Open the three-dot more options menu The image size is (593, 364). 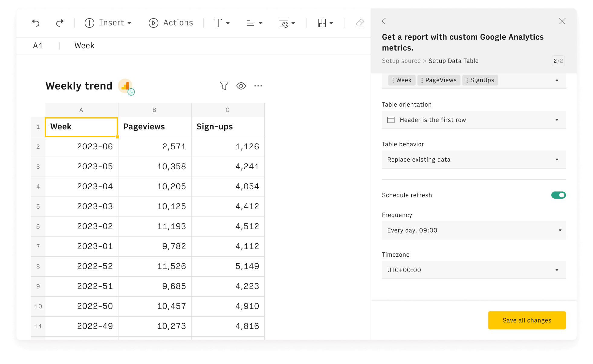tap(258, 86)
